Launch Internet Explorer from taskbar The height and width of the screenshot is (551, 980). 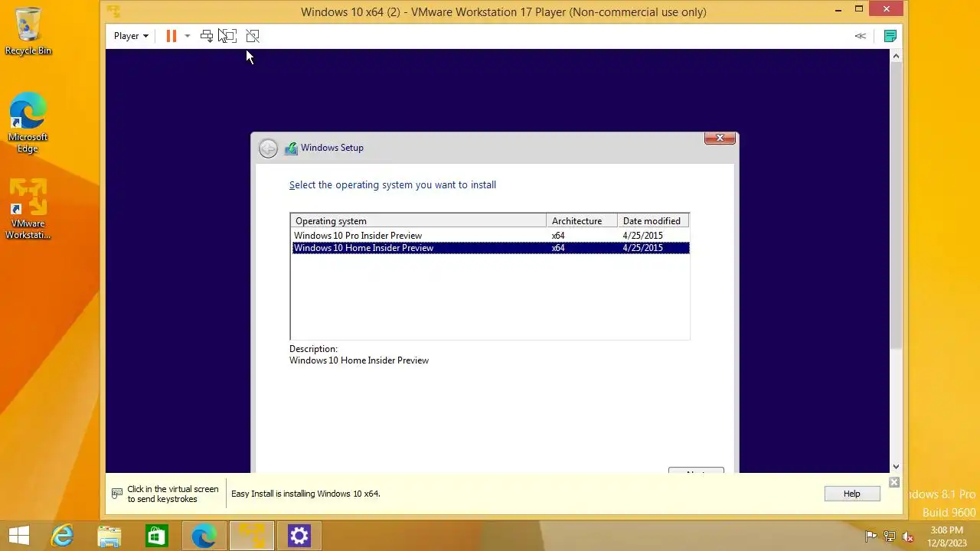tap(62, 536)
